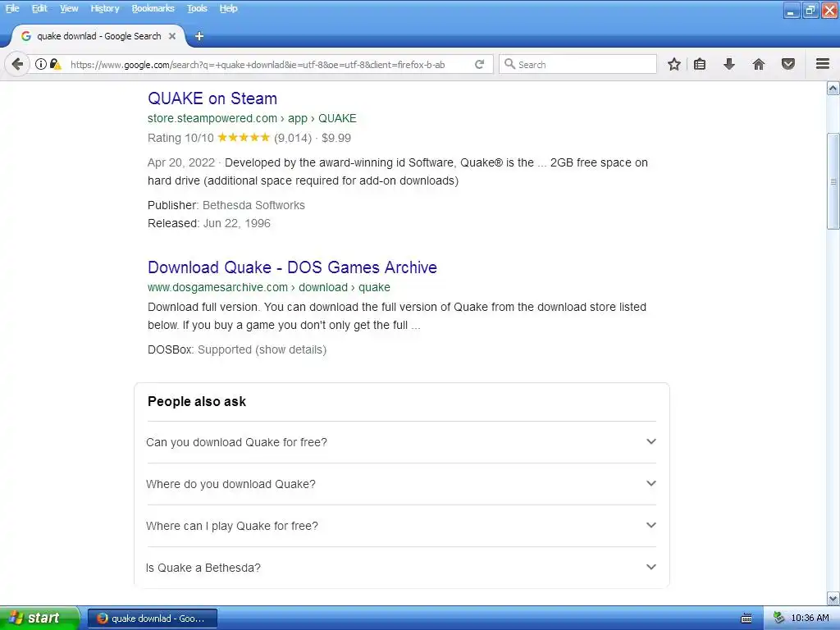
Task: Open a new tab with plus button
Action: click(x=199, y=36)
